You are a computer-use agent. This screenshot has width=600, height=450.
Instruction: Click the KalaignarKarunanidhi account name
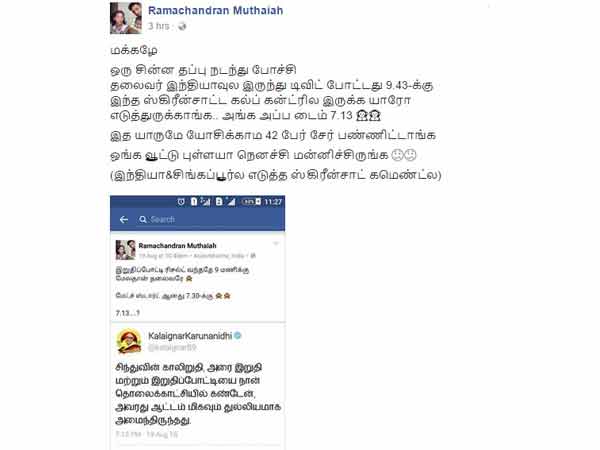click(x=190, y=336)
